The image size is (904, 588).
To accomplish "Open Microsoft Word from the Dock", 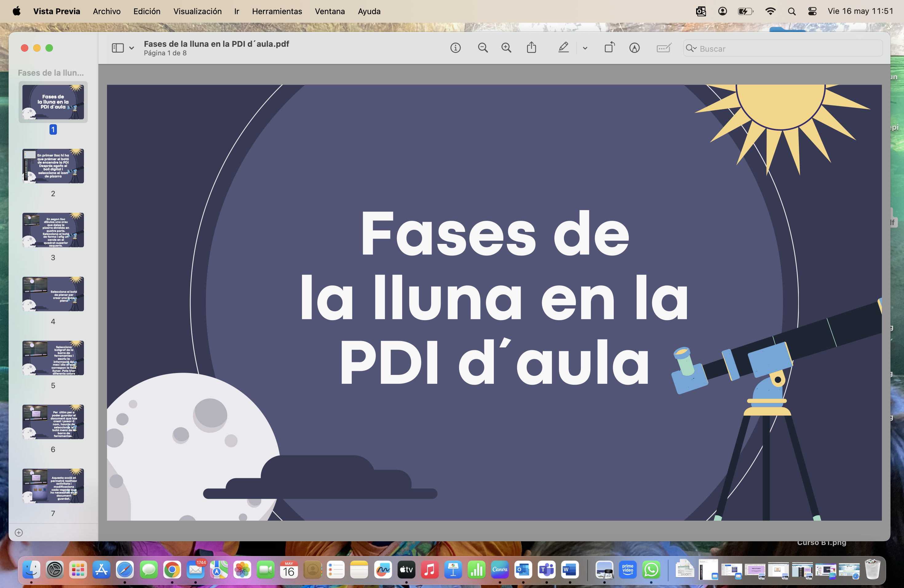I will [x=570, y=570].
